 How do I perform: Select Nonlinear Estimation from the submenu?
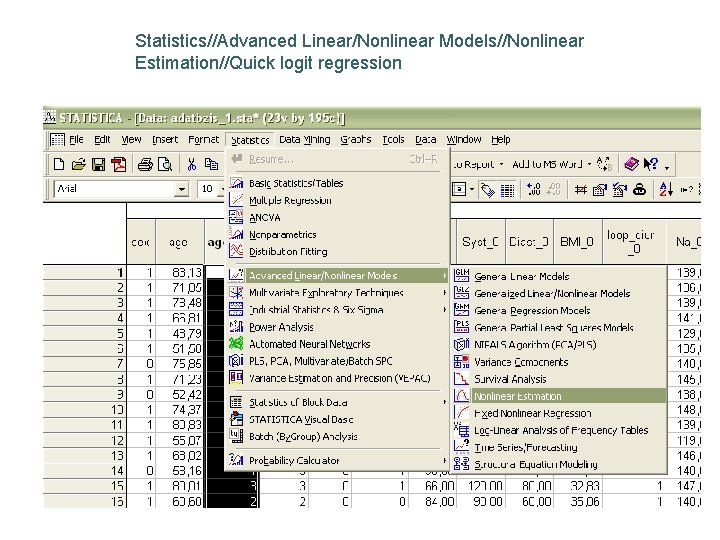[559, 396]
